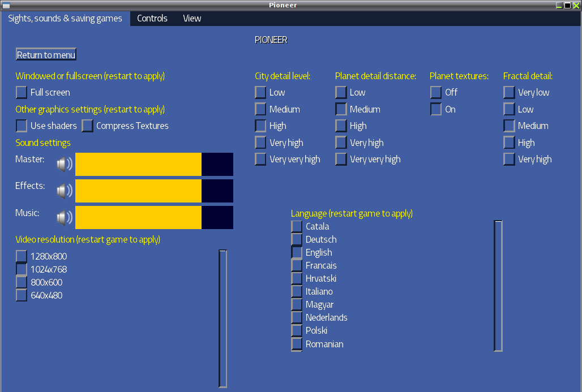
Task: Choose Polski as the language
Action: [x=297, y=330]
